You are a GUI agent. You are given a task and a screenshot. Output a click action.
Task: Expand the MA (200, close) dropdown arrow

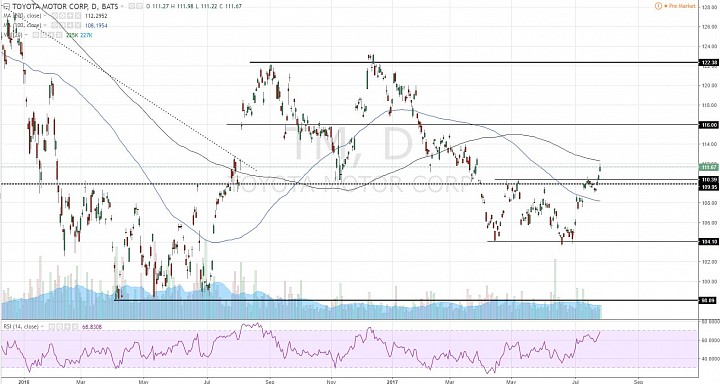pyautogui.click(x=45, y=16)
